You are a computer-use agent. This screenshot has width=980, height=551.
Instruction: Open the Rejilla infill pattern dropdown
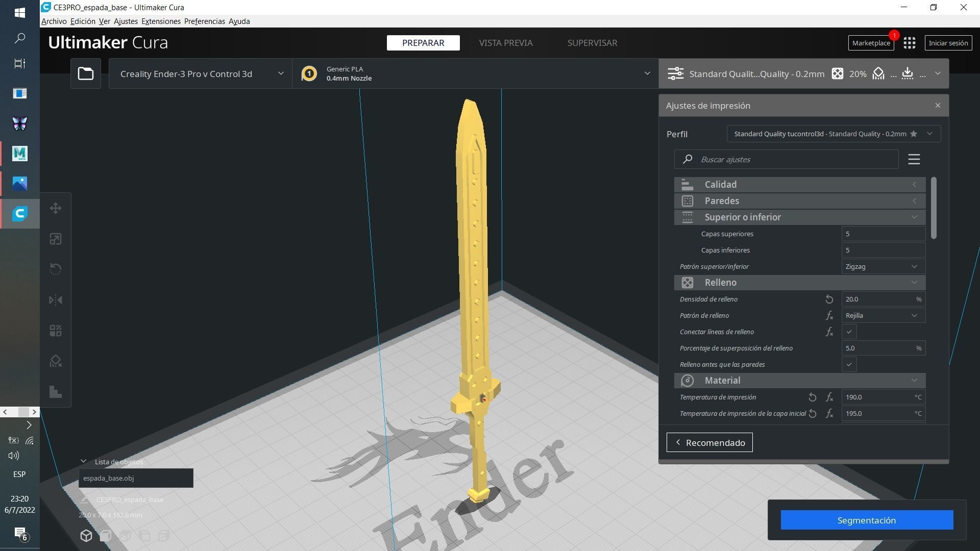[883, 316]
